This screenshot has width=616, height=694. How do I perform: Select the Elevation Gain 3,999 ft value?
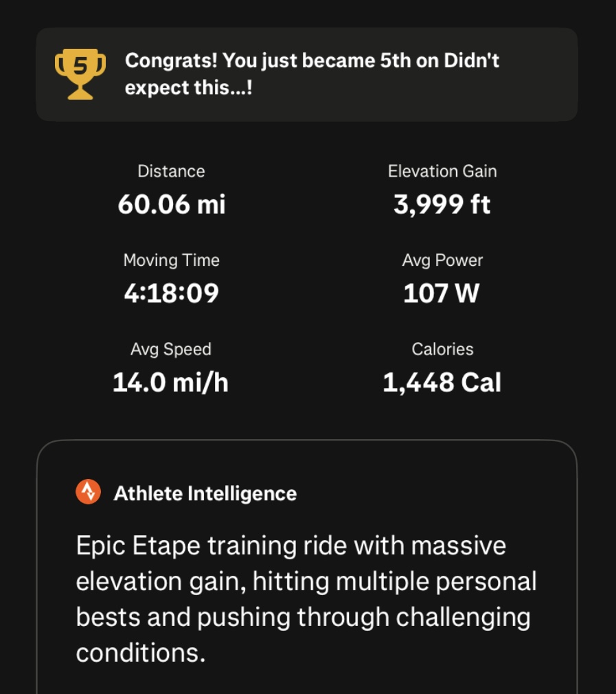pos(442,205)
